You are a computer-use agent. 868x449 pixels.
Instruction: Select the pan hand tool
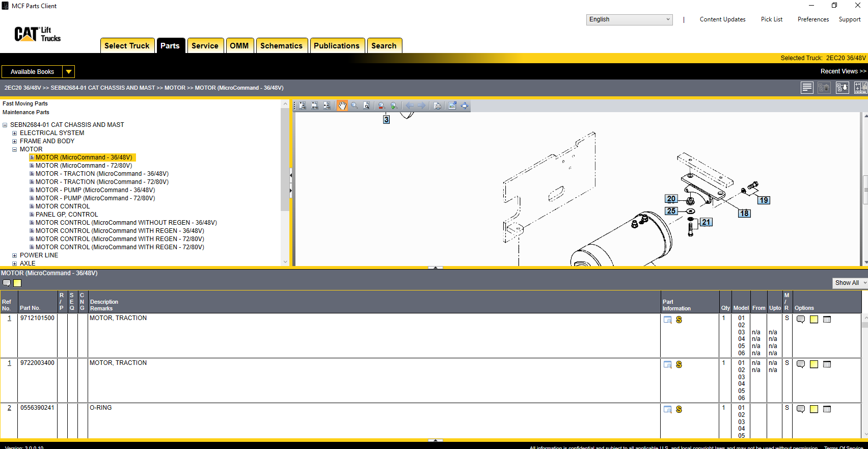pos(342,105)
